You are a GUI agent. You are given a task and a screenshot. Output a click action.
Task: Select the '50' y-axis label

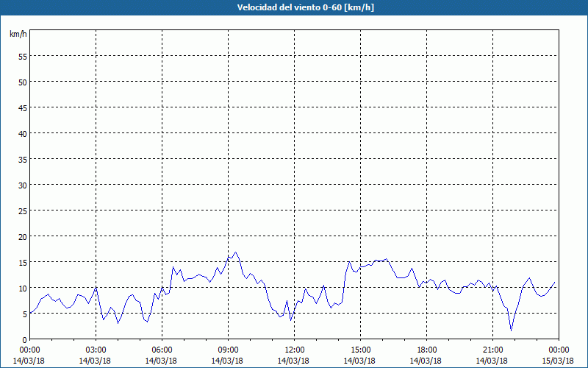(x=23, y=82)
